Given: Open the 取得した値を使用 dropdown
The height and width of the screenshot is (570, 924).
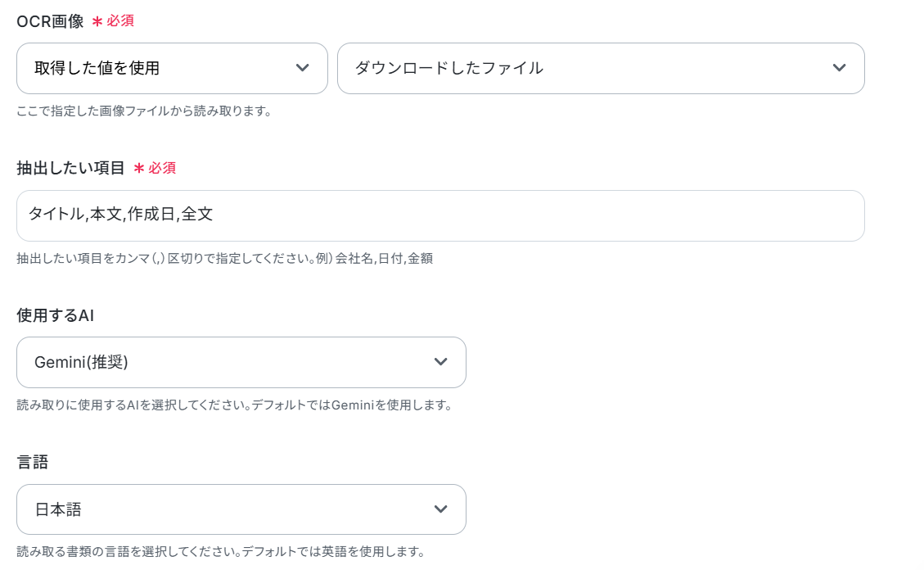Looking at the screenshot, I should tap(172, 68).
